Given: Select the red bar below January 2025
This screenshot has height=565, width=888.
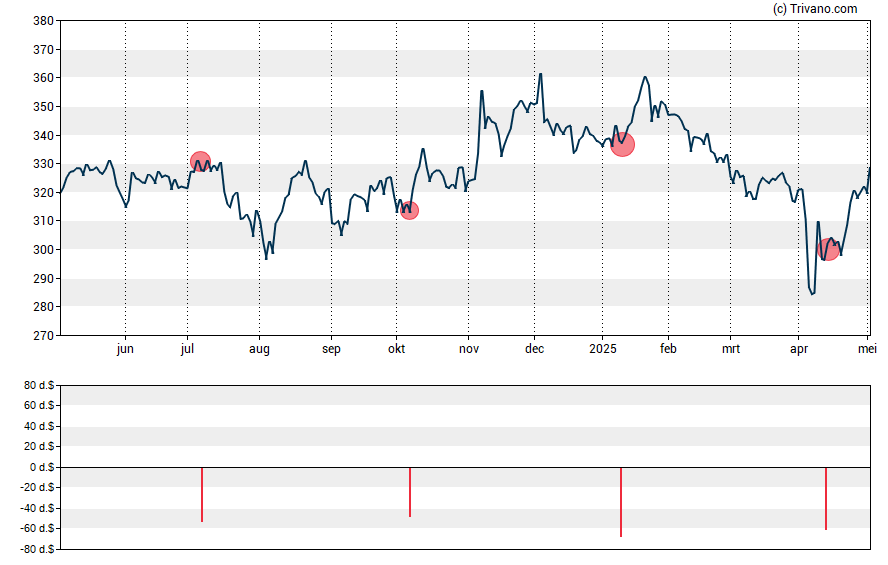Looking at the screenshot, I should click(621, 502).
